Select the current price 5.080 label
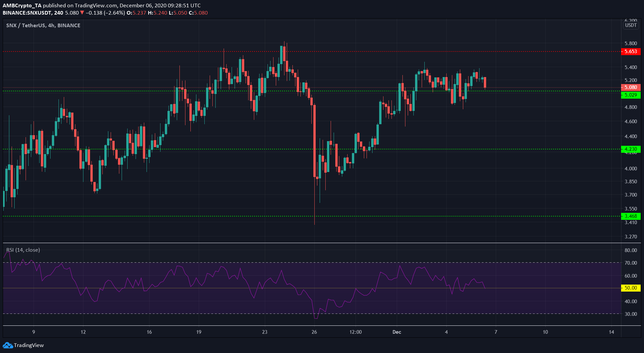The image size is (644, 353). coord(631,87)
